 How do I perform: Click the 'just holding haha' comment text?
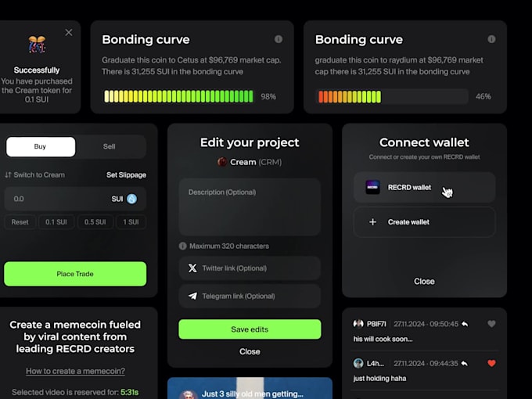point(379,379)
